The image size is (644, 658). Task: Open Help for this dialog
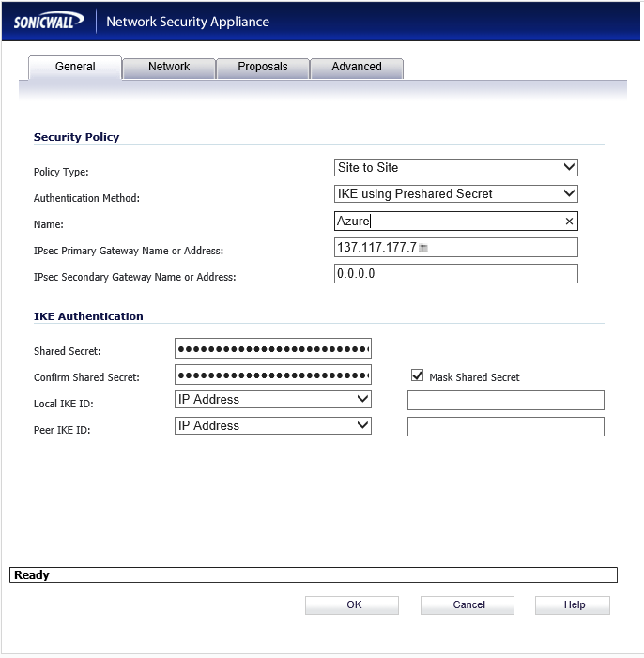(x=574, y=605)
